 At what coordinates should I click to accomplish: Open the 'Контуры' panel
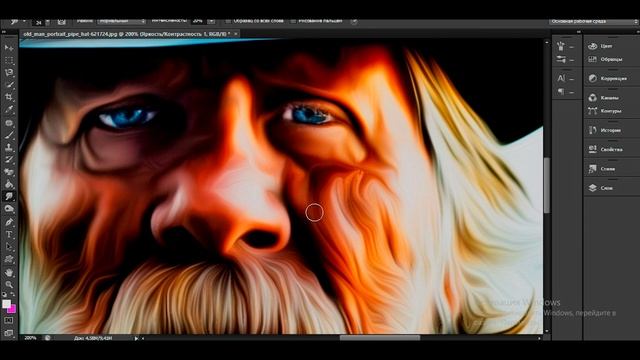tap(611, 111)
